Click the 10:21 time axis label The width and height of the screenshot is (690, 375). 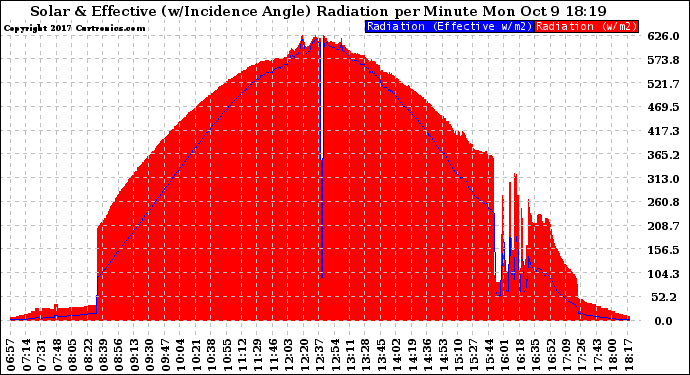point(196,355)
